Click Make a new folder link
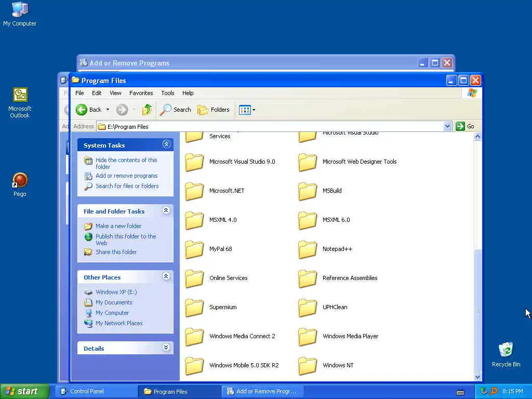 pos(118,226)
